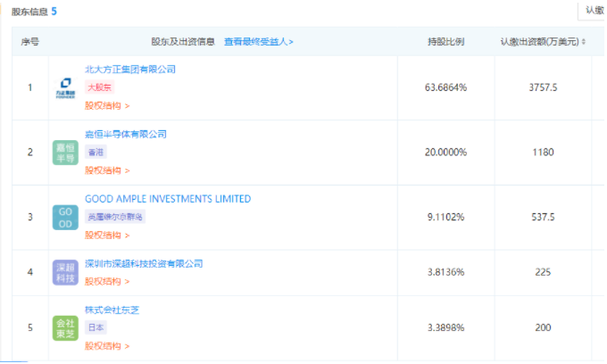Open 北大方正集团有限公司 company page
The width and height of the screenshot is (607, 364).
click(x=130, y=69)
